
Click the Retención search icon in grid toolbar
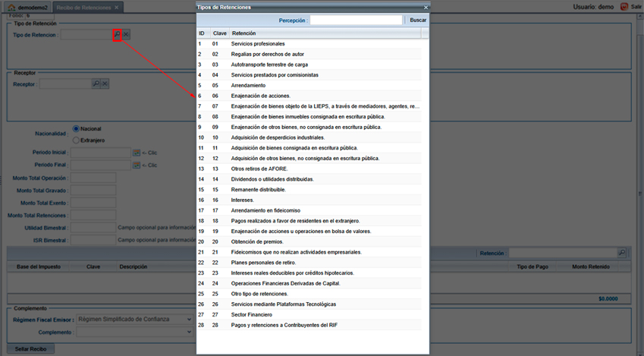621,253
